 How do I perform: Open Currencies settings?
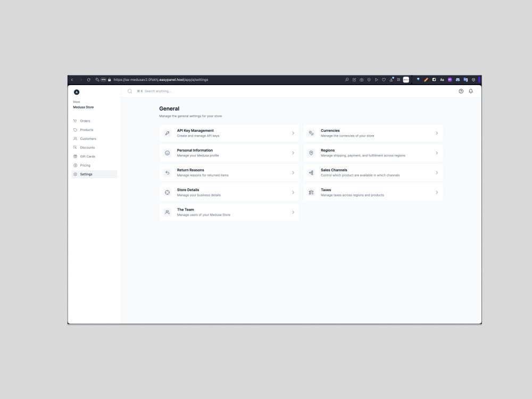pos(373,133)
